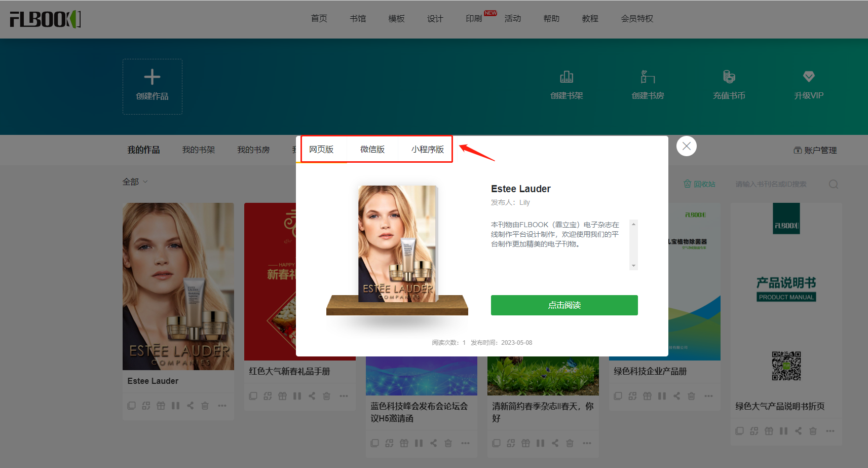
Task: Click trash icon under 蓝色科技峰会 card
Action: (448, 443)
